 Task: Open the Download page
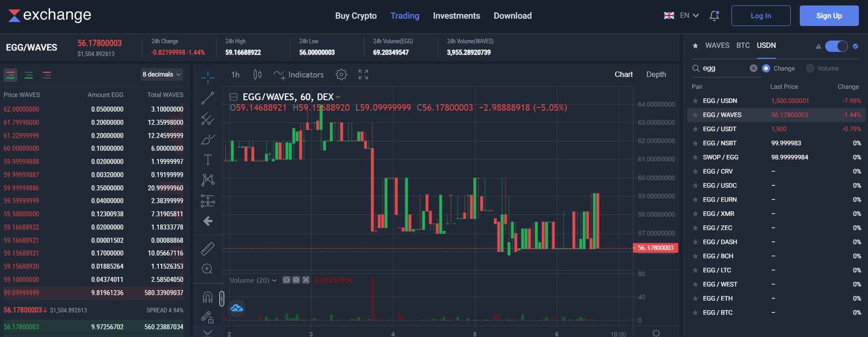pyautogui.click(x=513, y=16)
